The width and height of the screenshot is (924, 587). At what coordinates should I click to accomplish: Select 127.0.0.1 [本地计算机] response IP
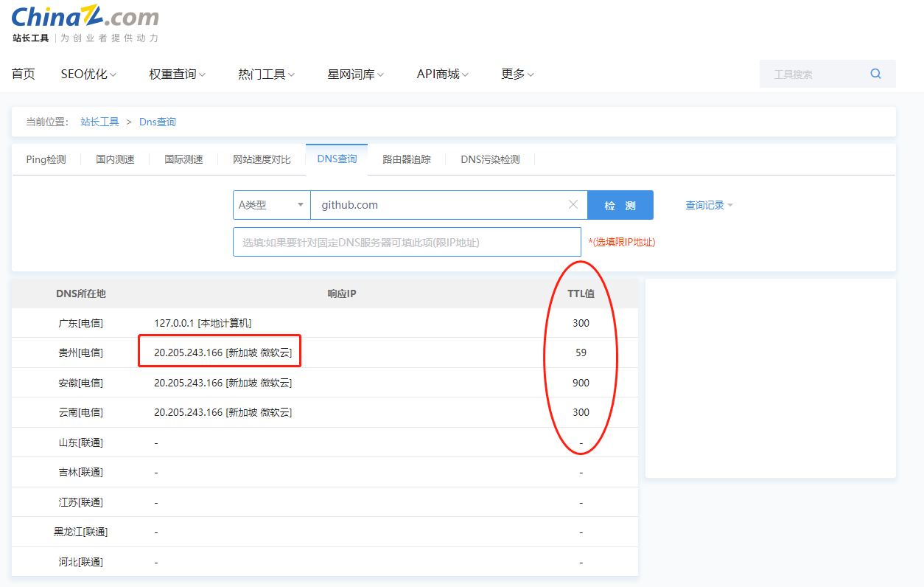click(x=203, y=323)
